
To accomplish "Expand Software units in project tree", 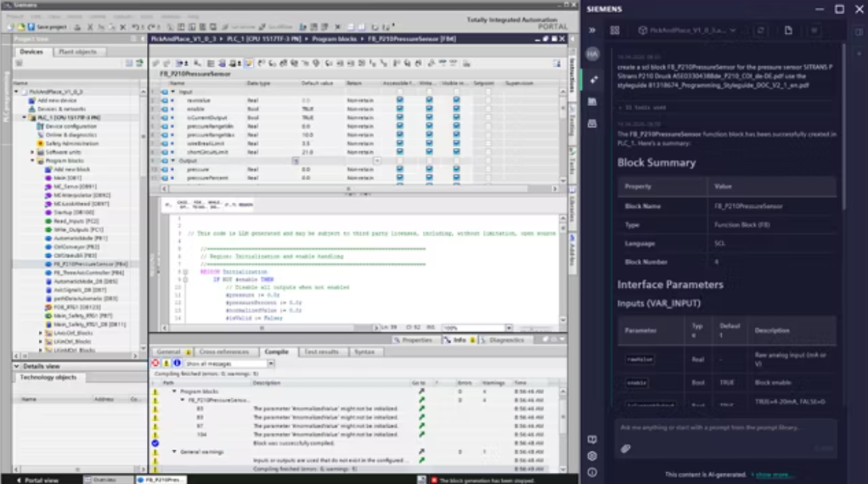I will (32, 152).
